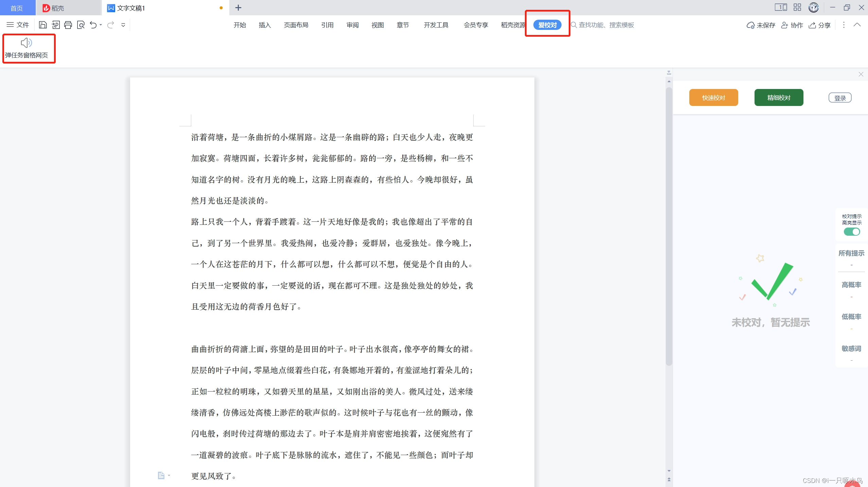Toggle 校对提示高亮显示 switch off
This screenshot has width=868, height=487.
point(851,232)
